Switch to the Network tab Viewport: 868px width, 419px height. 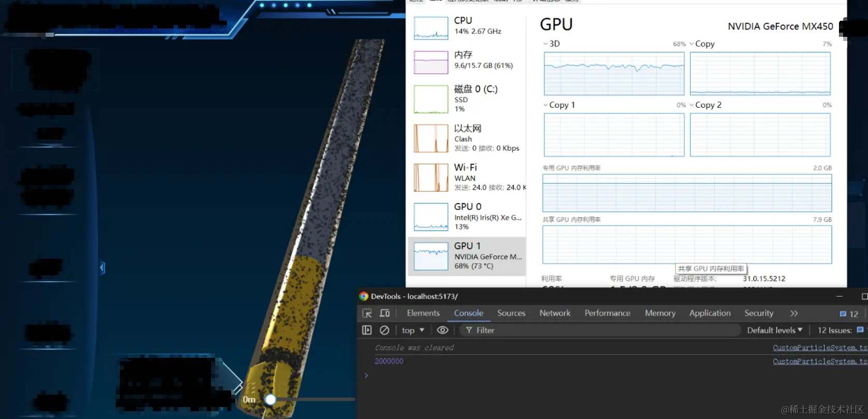pyautogui.click(x=555, y=313)
